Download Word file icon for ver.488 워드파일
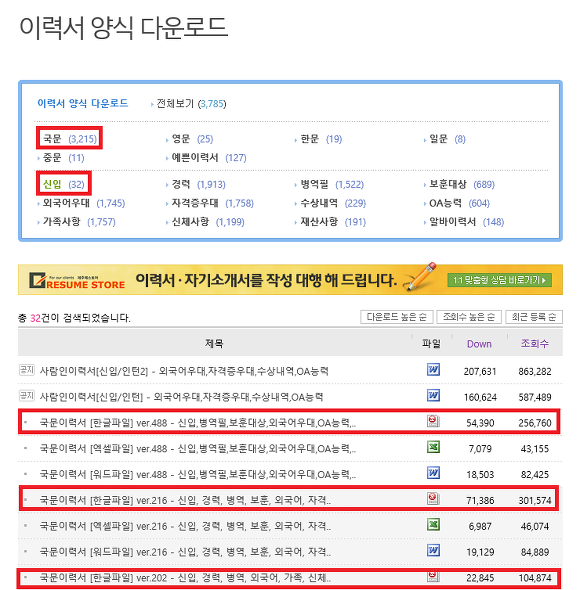The width and height of the screenshot is (580, 590). coord(433,473)
